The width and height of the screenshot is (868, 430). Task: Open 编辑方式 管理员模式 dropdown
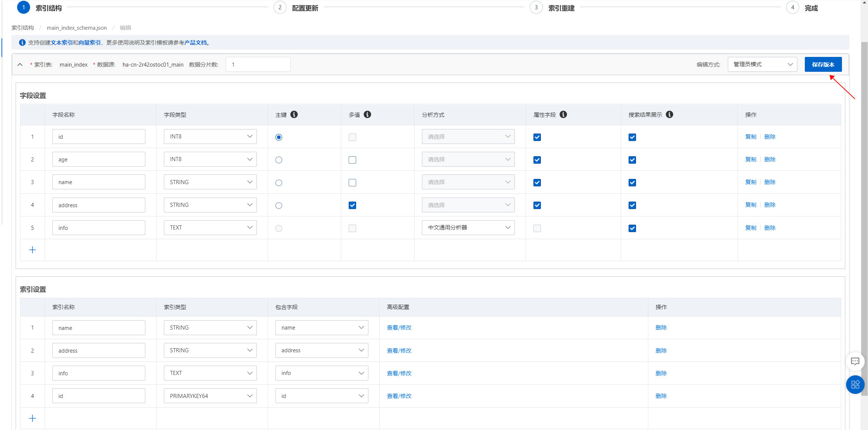tap(762, 64)
